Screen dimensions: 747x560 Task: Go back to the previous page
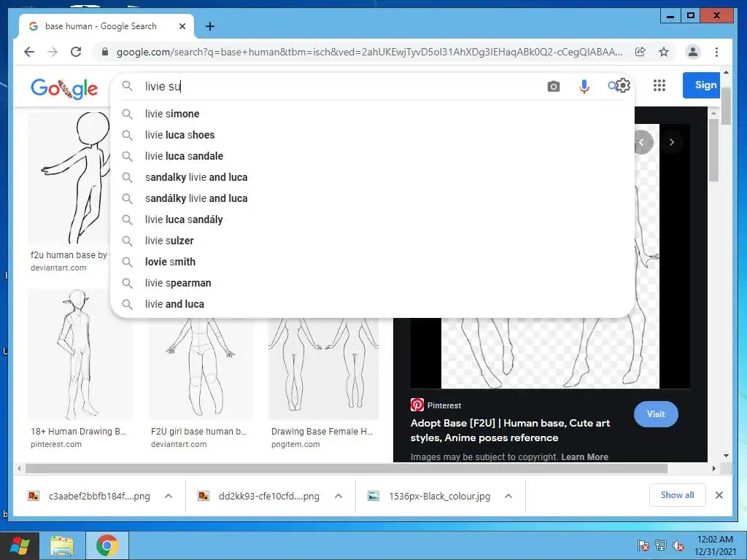pyautogui.click(x=29, y=52)
